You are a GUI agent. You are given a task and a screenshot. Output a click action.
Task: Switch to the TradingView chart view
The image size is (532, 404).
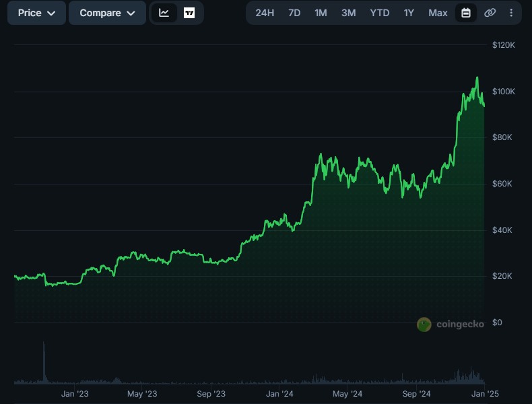189,13
